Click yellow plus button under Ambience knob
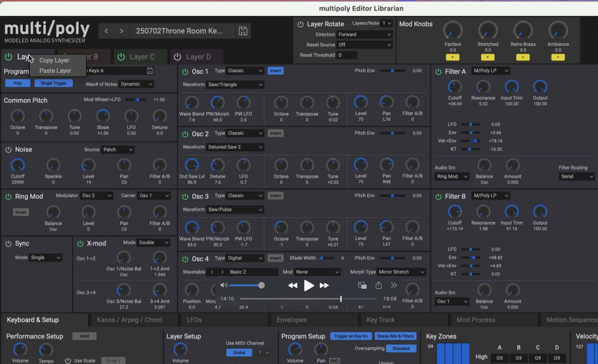Viewport: 598px width, 364px height. (x=558, y=57)
